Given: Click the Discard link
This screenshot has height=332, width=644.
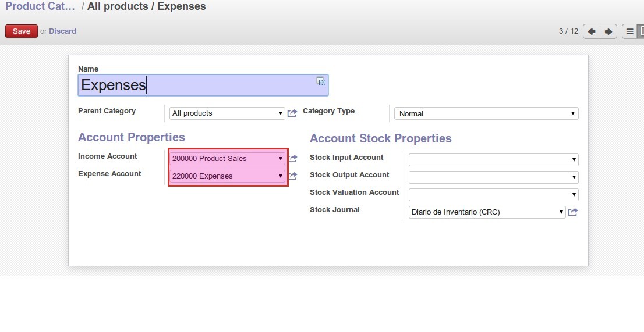Looking at the screenshot, I should pos(62,31).
